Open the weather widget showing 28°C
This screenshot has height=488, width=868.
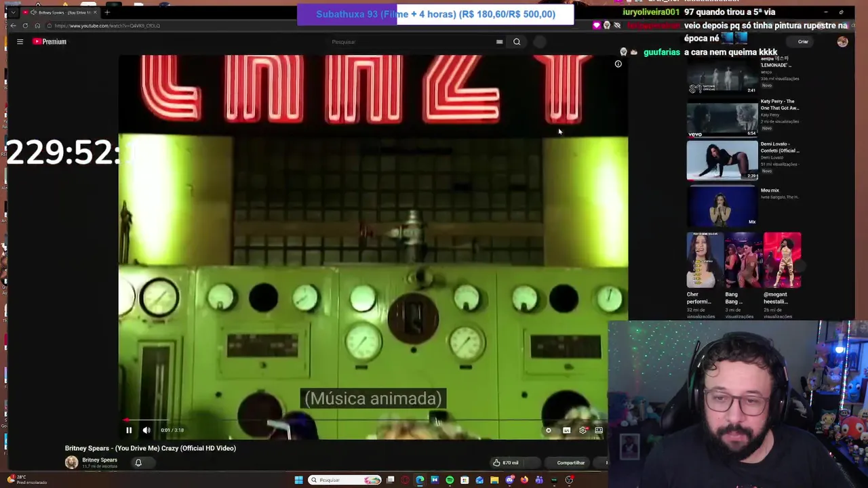26,479
